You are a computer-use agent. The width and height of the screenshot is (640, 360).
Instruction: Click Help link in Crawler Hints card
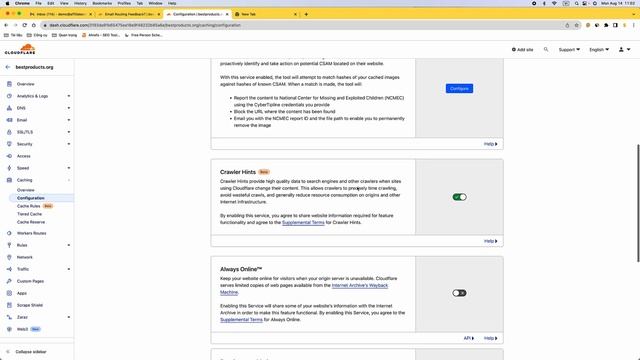tap(491, 241)
